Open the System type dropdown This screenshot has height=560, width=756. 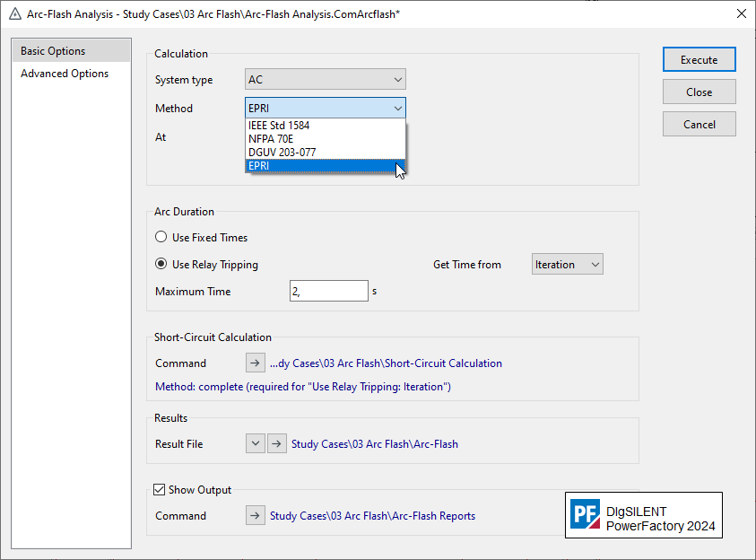[324, 79]
